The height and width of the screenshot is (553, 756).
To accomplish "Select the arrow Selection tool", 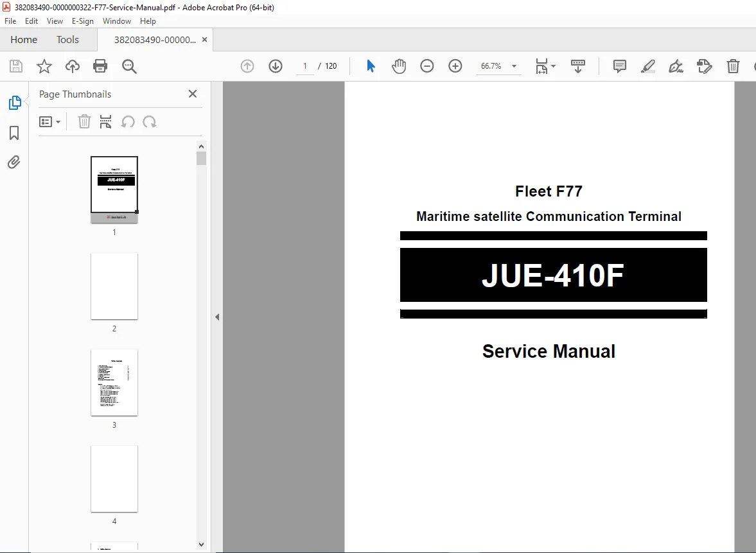I will (x=371, y=66).
